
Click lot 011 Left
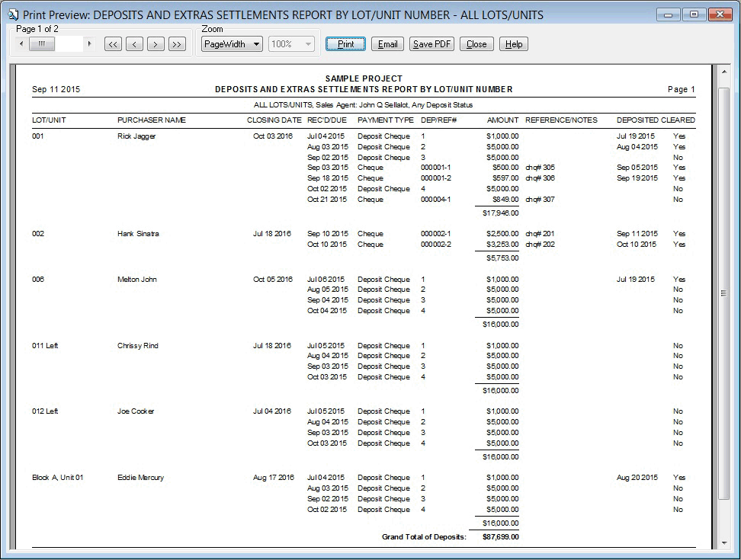coord(45,346)
